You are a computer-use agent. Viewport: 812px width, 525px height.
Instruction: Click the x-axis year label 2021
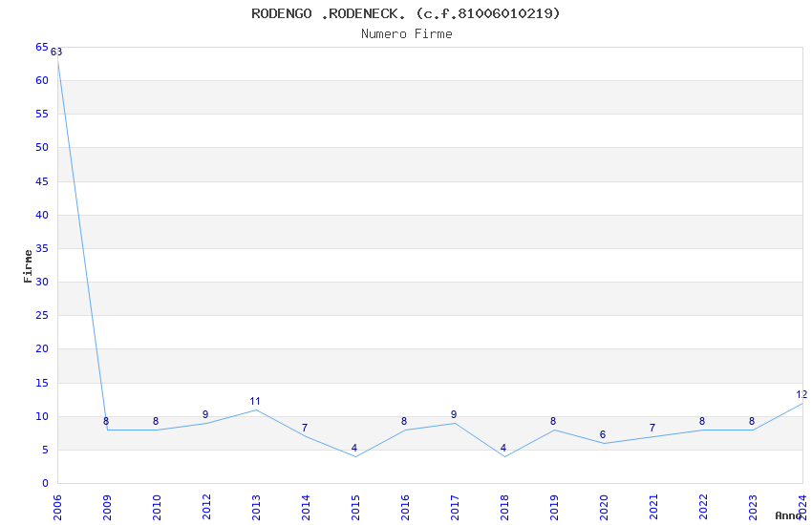653,507
